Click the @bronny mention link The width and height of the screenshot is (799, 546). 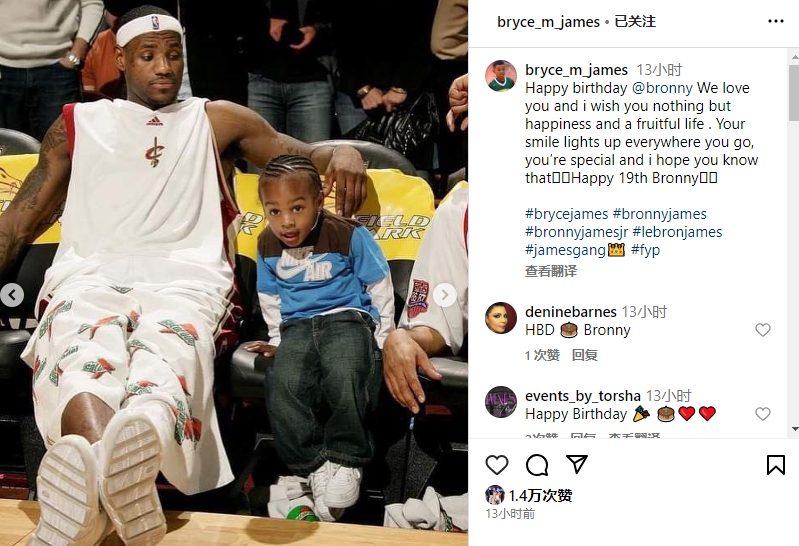[662, 88]
